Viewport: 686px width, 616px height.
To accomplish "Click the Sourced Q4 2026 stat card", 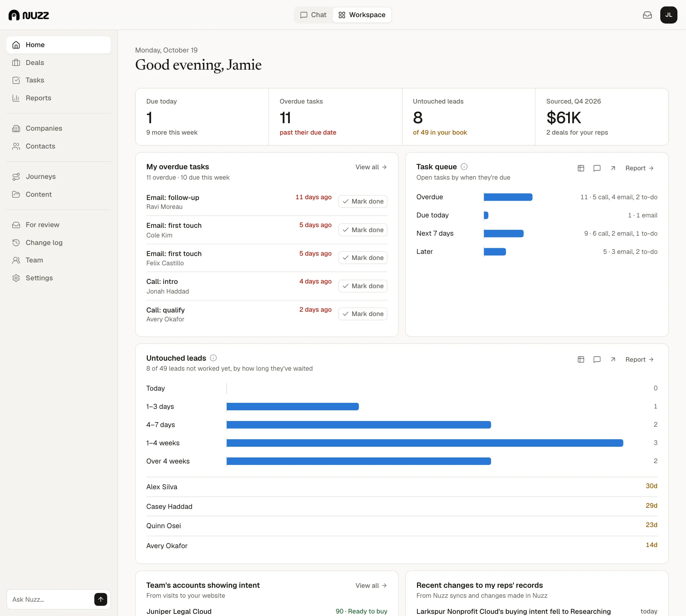I will click(602, 117).
